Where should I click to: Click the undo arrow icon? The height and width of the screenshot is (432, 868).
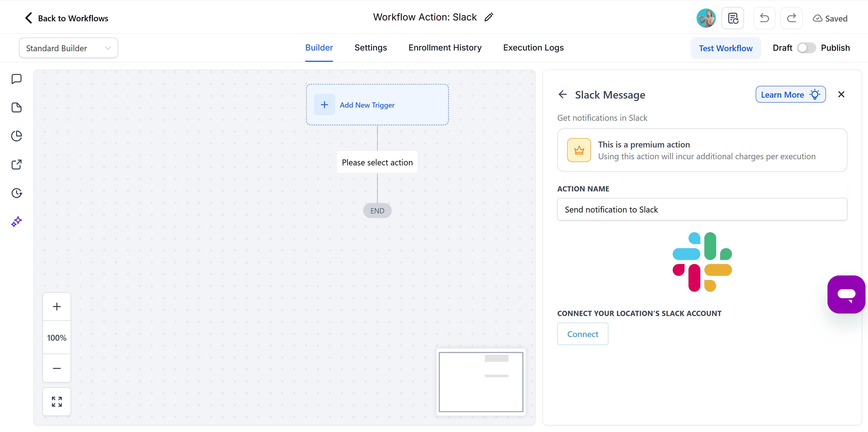pos(764,18)
